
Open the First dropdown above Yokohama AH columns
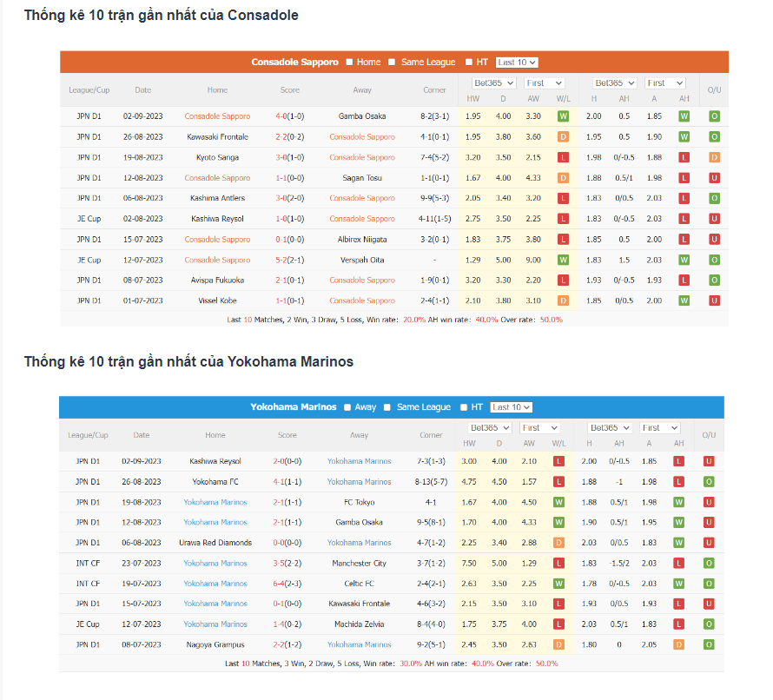(x=662, y=428)
